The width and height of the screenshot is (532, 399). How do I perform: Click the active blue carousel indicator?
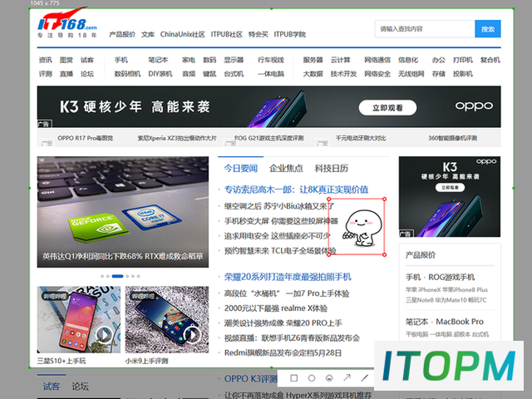pyautogui.click(x=117, y=276)
